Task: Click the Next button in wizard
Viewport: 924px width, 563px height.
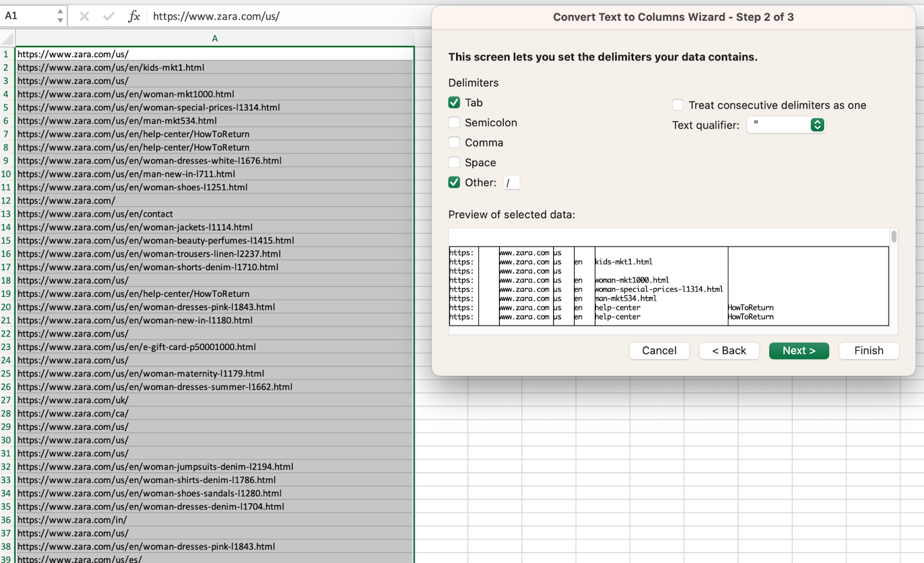Action: pyautogui.click(x=799, y=351)
